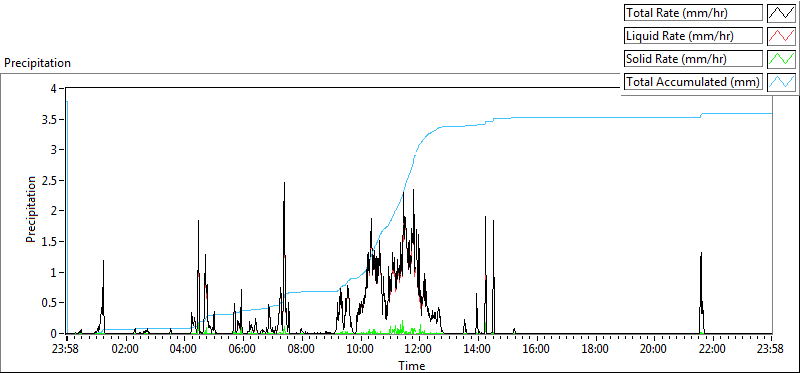Click the 23:58 start time axis label

click(67, 350)
